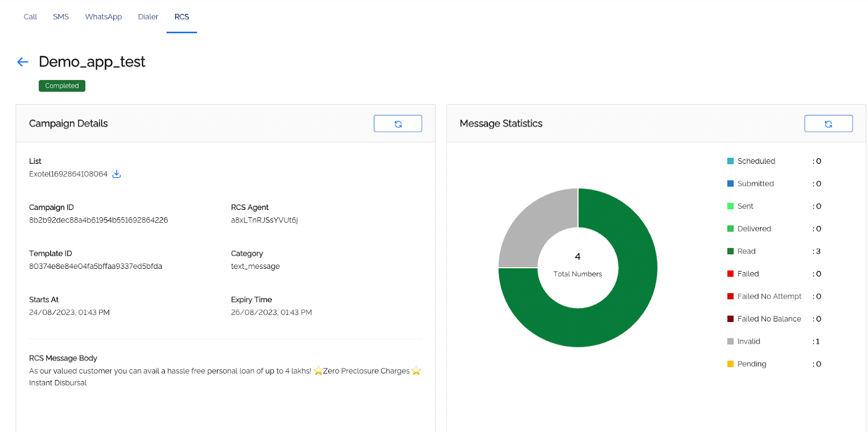This screenshot has width=868, height=432.
Task: Click the Failed No Balance swatch
Action: [730, 319]
